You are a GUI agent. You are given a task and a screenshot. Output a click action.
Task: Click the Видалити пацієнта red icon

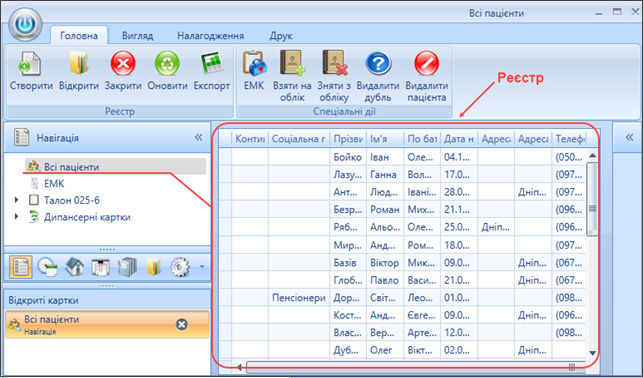coord(426,64)
